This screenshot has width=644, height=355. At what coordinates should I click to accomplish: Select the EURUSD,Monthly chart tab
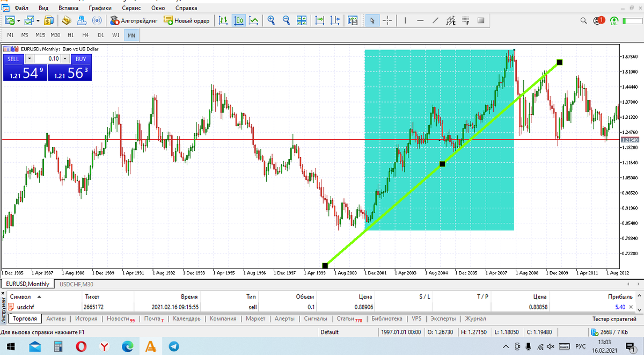tap(27, 284)
